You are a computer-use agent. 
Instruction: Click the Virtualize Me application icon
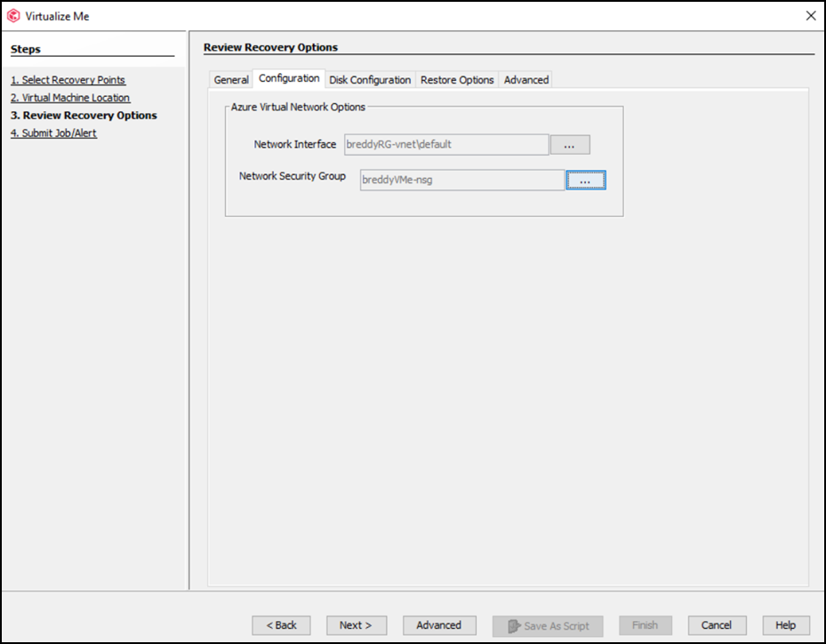[12, 15]
